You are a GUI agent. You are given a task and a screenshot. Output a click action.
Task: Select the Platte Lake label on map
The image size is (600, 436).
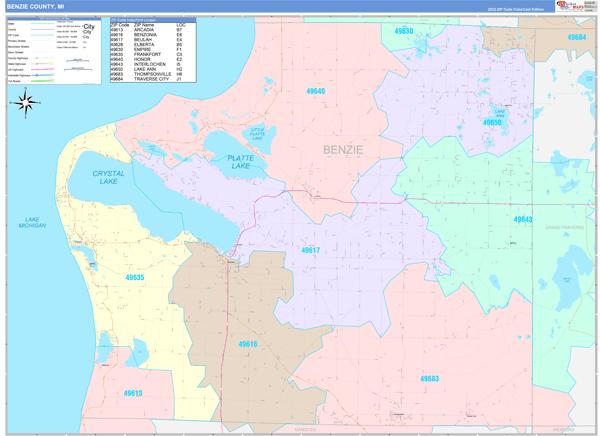click(241, 162)
